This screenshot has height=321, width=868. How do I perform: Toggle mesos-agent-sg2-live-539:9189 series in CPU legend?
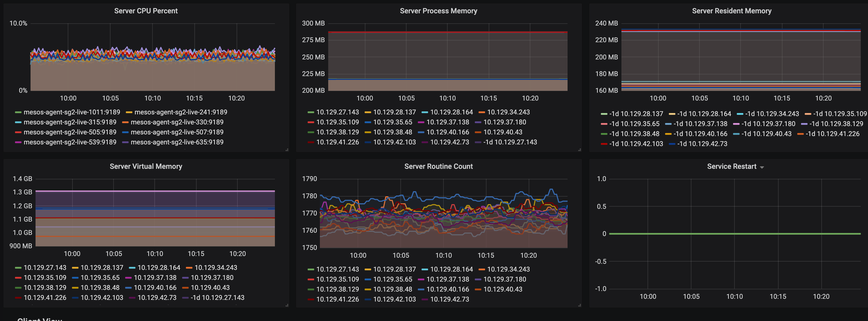coord(70,142)
